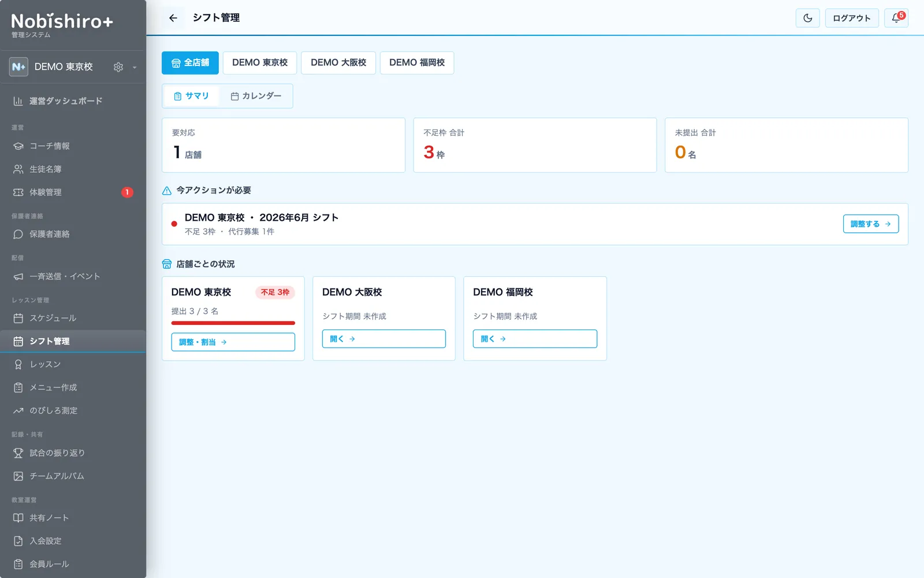Go back using the arrow icon

click(x=173, y=18)
